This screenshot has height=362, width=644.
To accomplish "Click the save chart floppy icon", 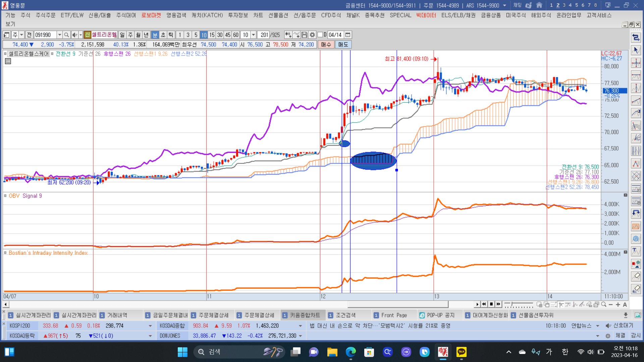I will (304, 35).
